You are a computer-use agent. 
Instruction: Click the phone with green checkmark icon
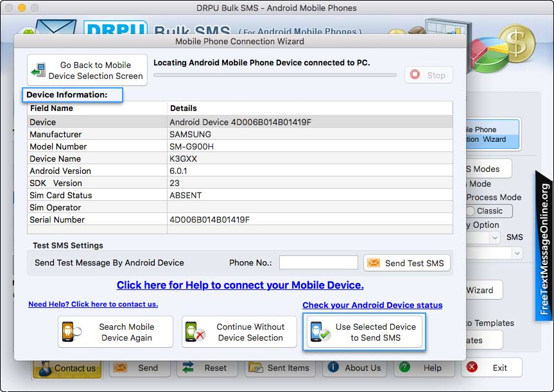click(320, 332)
